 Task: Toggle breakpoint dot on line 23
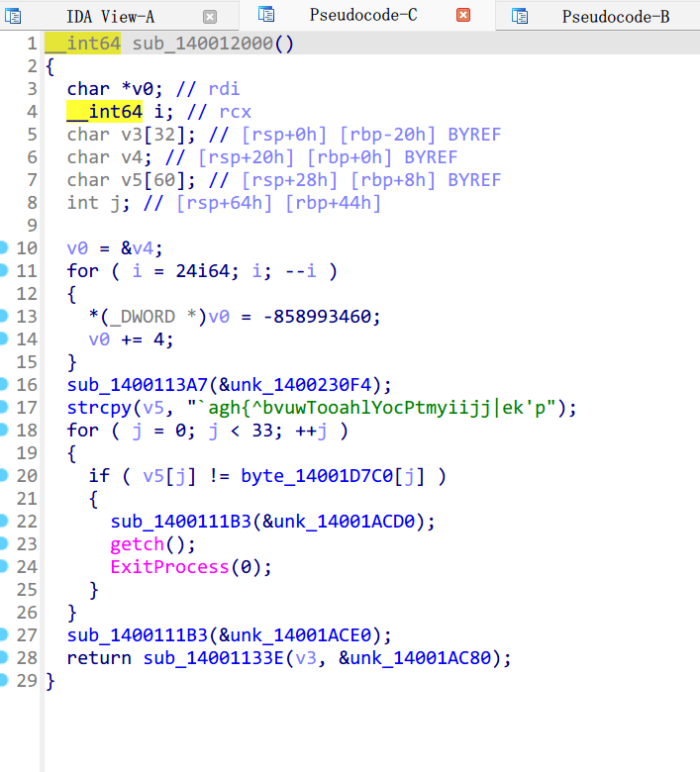[x=3, y=543]
